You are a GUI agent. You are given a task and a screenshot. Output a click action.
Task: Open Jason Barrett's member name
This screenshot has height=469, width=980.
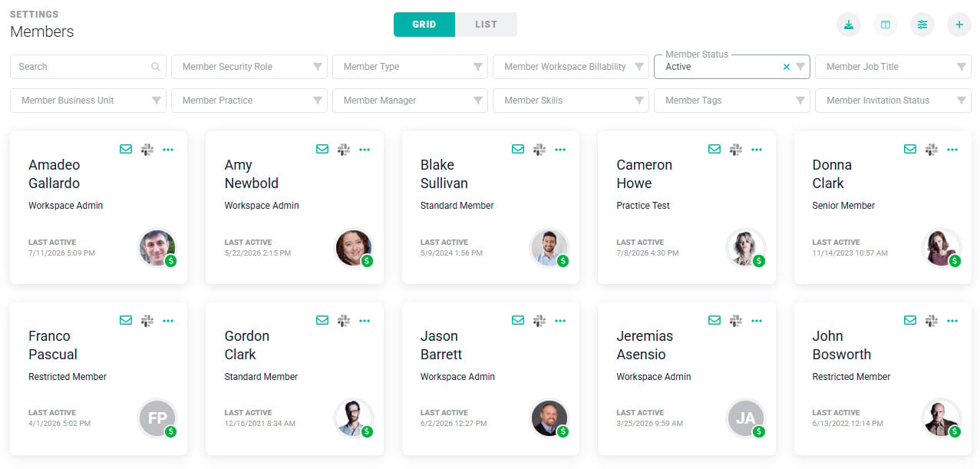click(x=441, y=345)
